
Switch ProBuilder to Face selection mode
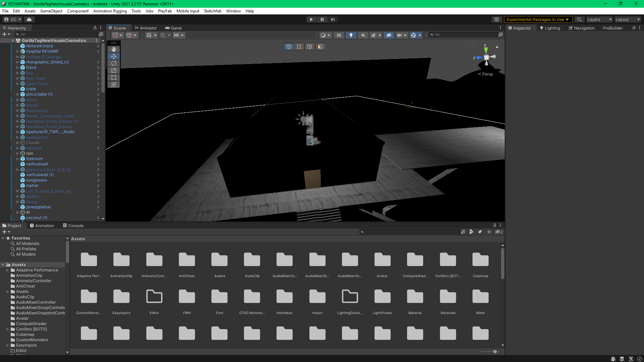(x=320, y=47)
